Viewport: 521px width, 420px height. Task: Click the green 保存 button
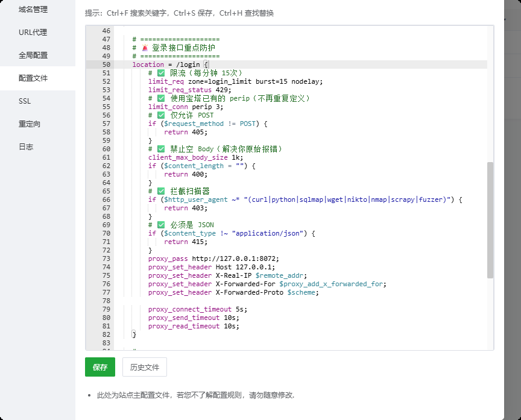click(100, 367)
